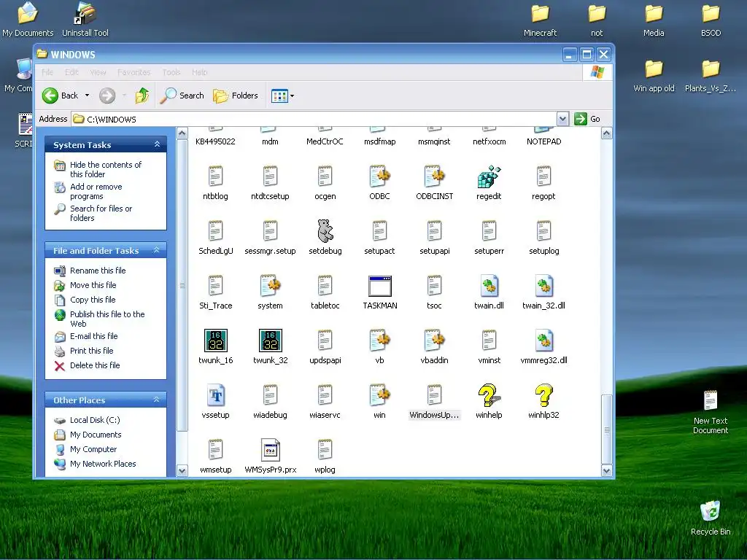Toggle the Folders pane button
This screenshot has width=747, height=560.
[x=236, y=96]
